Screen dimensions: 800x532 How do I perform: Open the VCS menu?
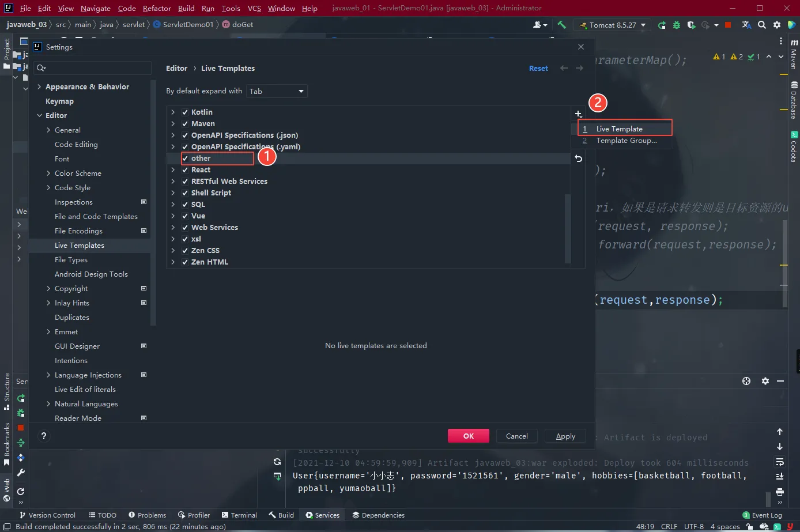(x=254, y=8)
